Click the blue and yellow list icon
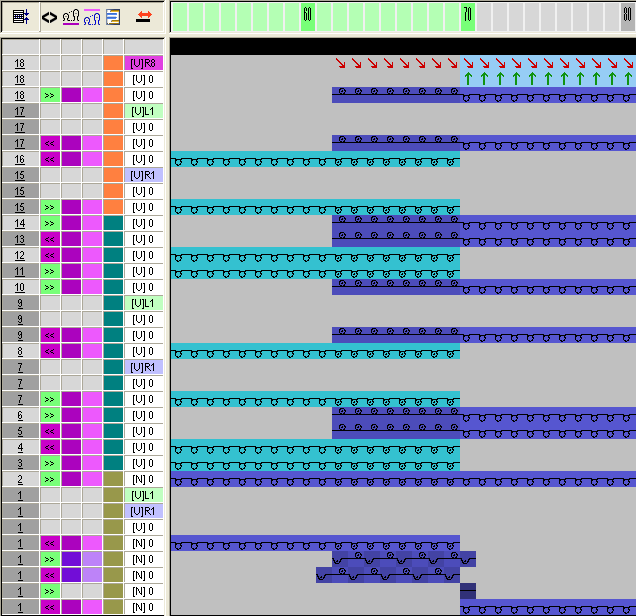The width and height of the screenshot is (636, 616). point(112,17)
